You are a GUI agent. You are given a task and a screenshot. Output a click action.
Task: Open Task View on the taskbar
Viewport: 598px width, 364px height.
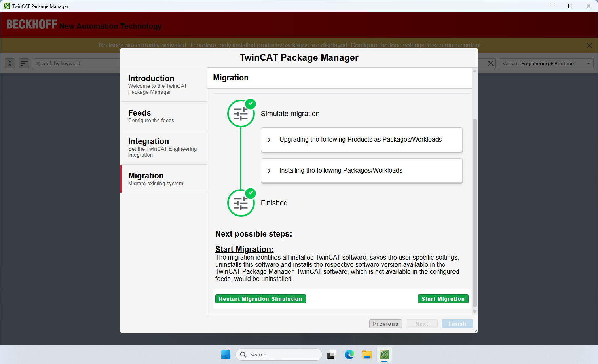point(332,355)
